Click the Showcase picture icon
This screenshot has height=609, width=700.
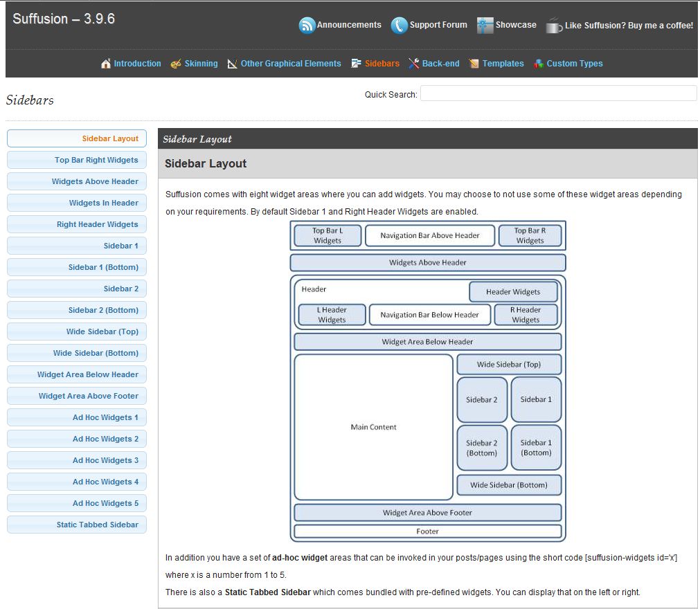pos(485,26)
